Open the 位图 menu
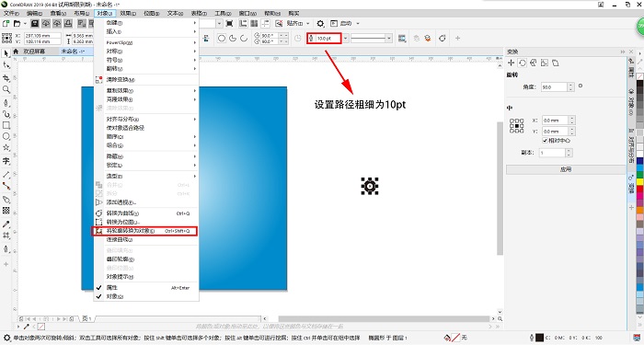The image size is (644, 345). (x=152, y=13)
